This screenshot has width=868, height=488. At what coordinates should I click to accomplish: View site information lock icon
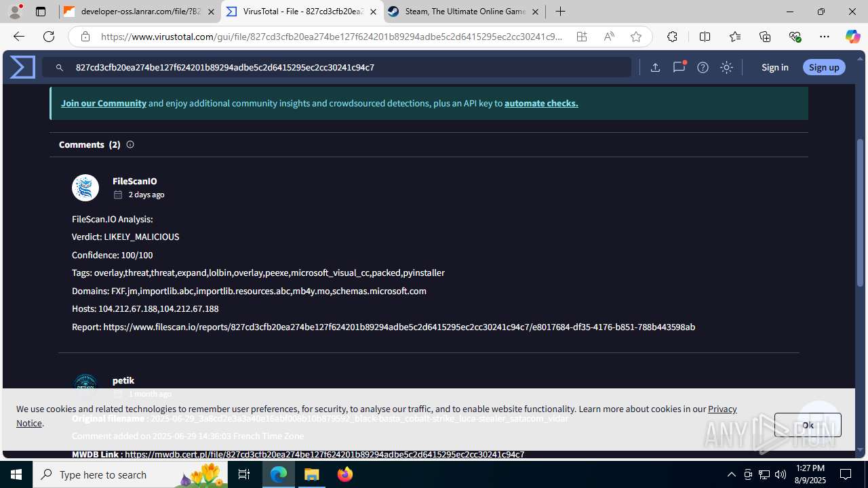(85, 37)
